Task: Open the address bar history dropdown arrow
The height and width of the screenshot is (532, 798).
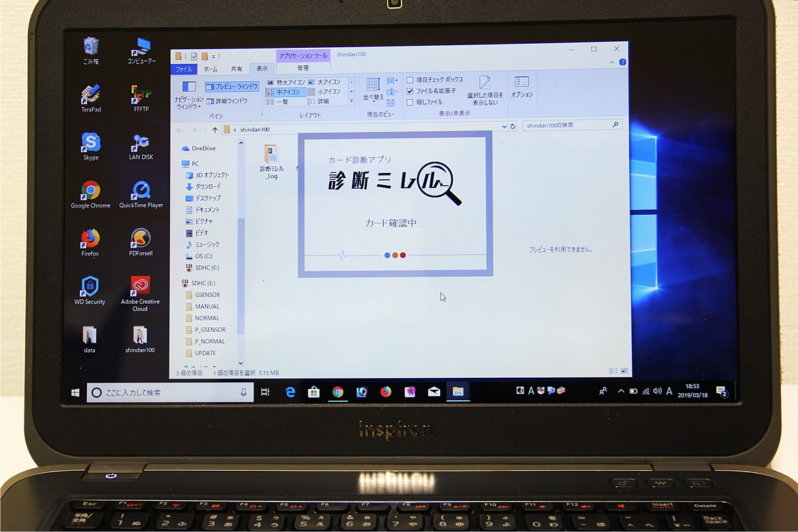Action: click(x=504, y=126)
